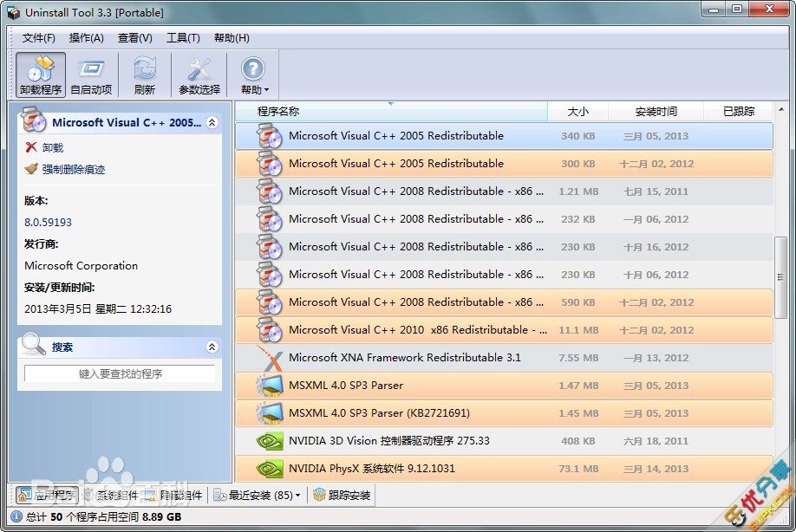This screenshot has width=796, height=532.
Task: Sort by 安装时间 install date column
Action: 656,112
